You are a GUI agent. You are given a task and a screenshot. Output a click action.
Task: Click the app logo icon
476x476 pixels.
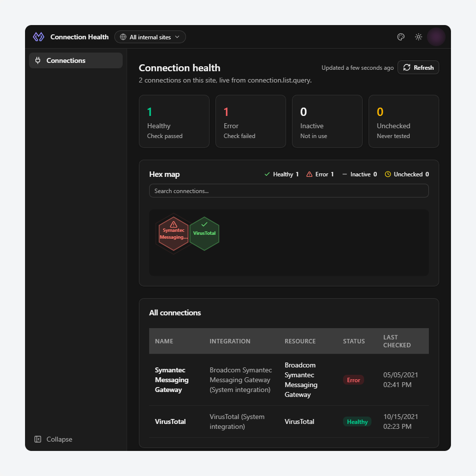[39, 37]
